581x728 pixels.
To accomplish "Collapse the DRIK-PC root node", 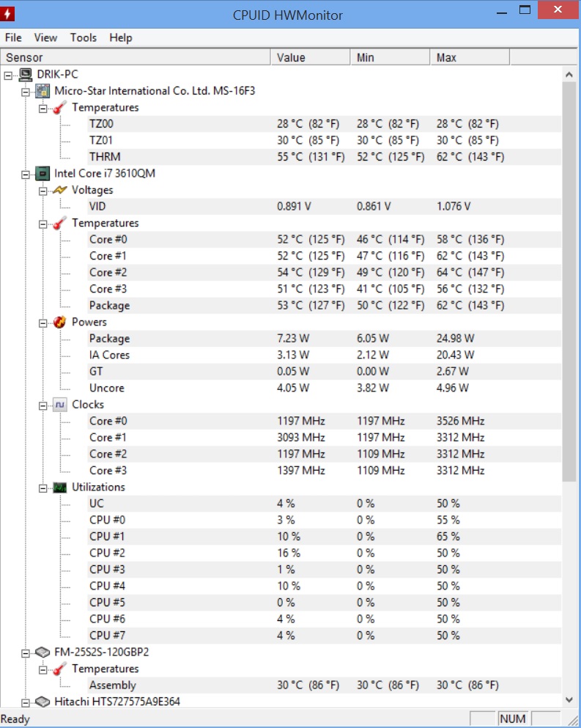I will coord(8,76).
